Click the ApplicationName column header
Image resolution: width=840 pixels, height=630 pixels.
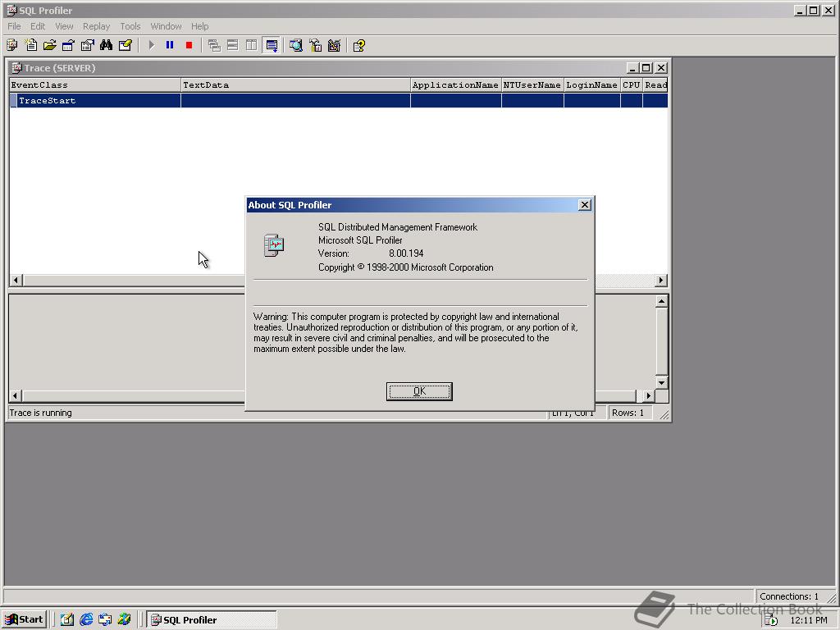[x=456, y=84]
